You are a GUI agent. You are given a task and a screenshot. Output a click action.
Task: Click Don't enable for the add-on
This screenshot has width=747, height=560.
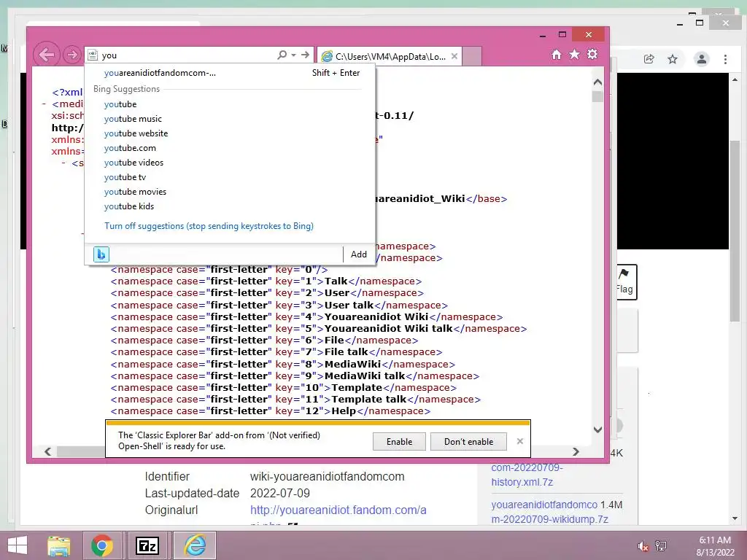[469, 441]
